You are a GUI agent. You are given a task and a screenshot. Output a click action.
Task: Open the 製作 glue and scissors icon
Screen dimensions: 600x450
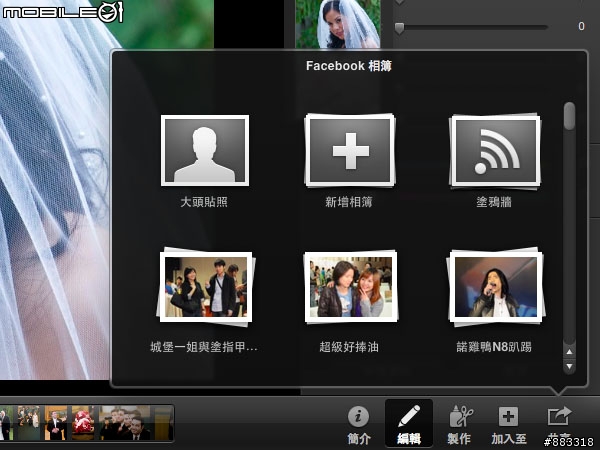pos(460,416)
